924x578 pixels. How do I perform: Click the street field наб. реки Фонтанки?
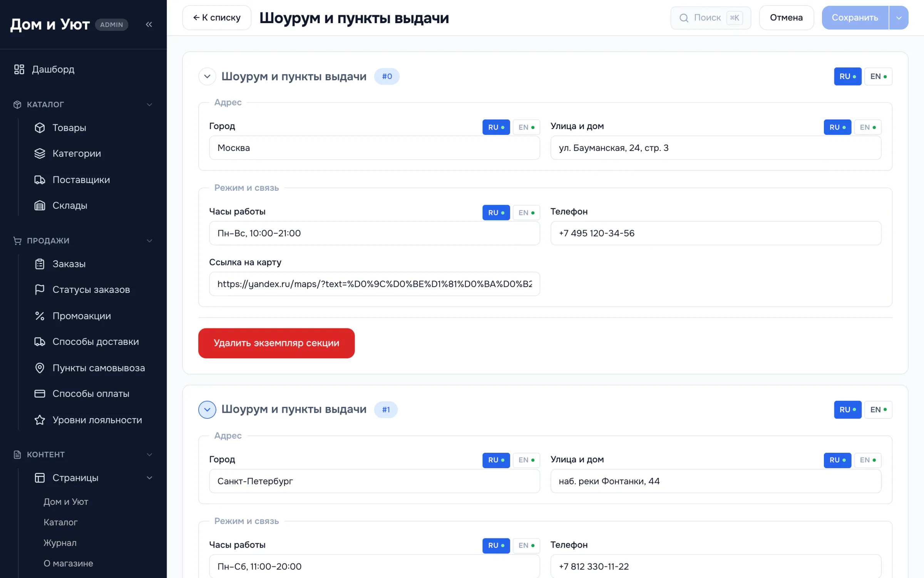pyautogui.click(x=716, y=481)
